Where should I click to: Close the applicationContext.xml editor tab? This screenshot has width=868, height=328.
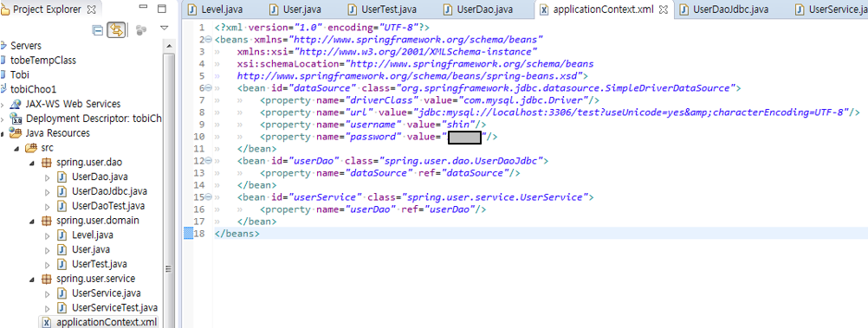pos(664,10)
